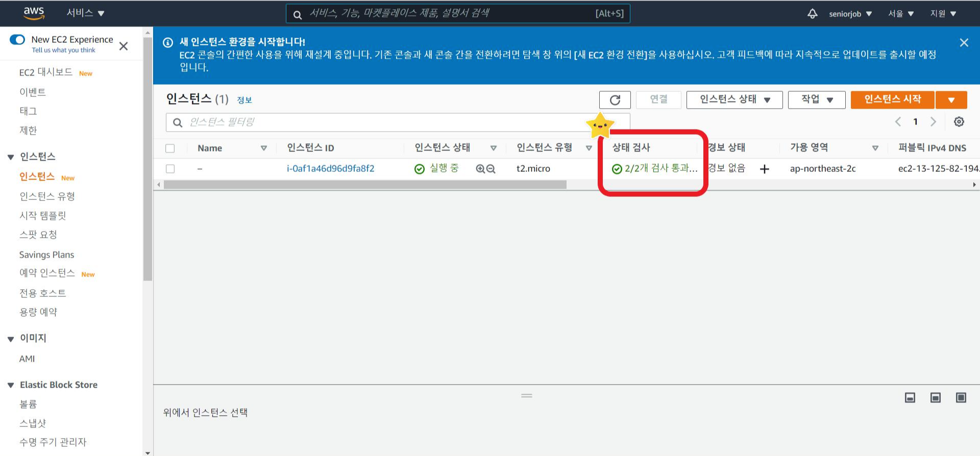Screen dimensions: 980x456
Task: Go to the previous page arrow
Action: (898, 121)
